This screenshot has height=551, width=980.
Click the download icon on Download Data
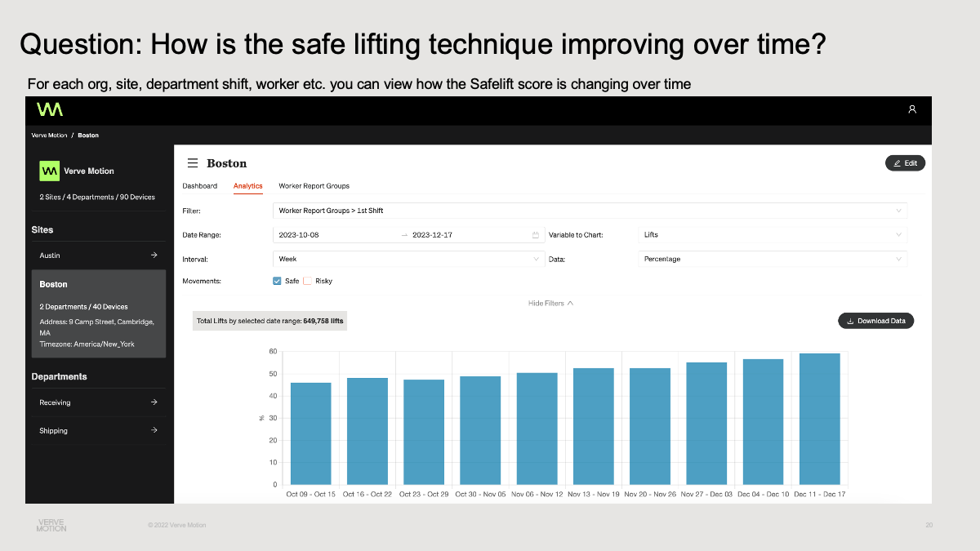[849, 320]
